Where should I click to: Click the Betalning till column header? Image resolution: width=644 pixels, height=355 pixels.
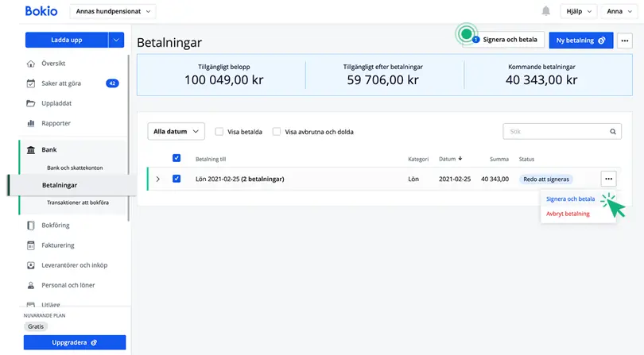pos(211,159)
